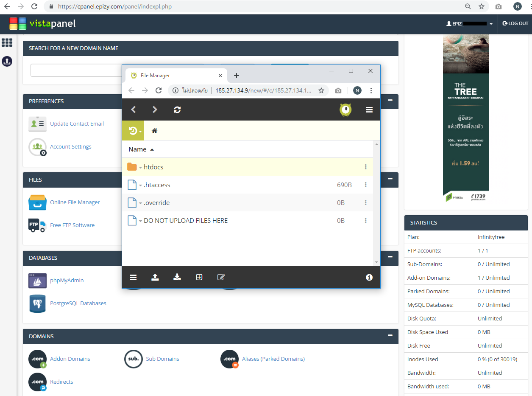The image size is (532, 396).
Task: Open the htdocs folder
Action: tap(153, 167)
